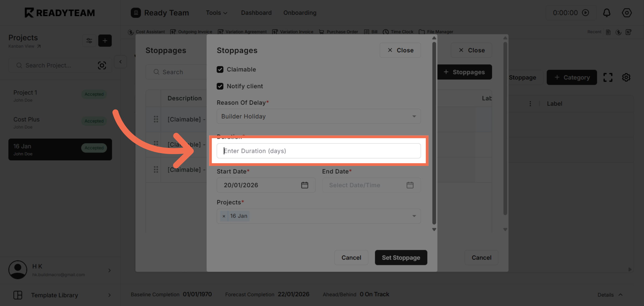Open the Outgoing Invoice tool
The image size is (644, 306).
coord(191,32)
